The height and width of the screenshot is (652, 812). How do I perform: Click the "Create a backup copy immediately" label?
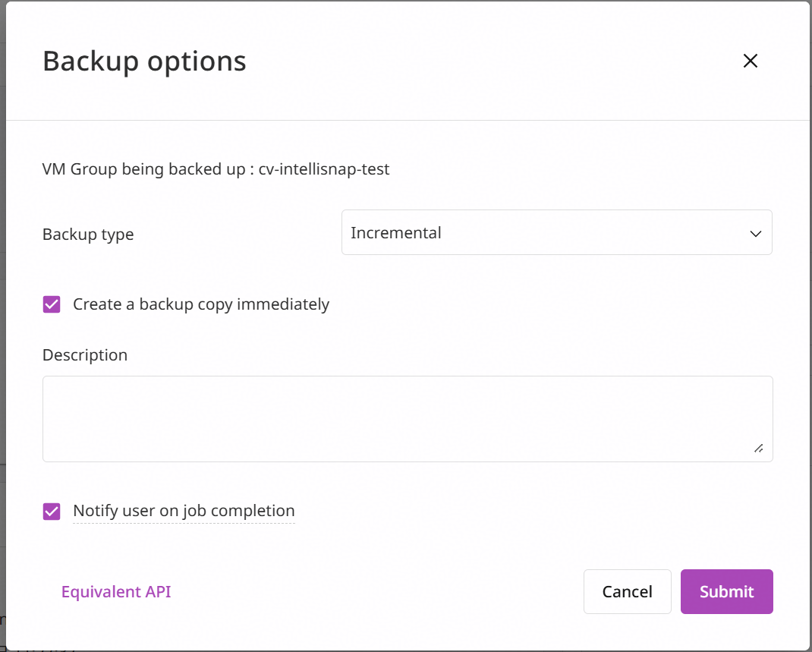point(201,304)
